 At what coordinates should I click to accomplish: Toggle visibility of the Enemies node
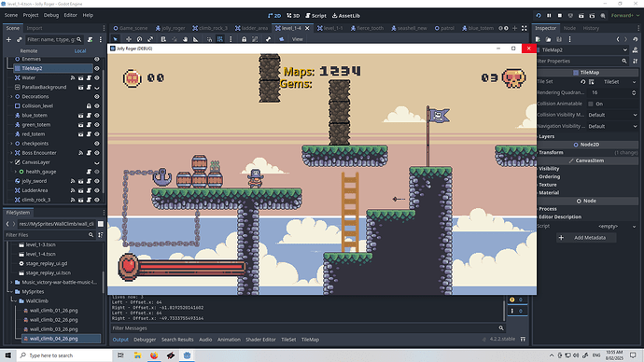pyautogui.click(x=97, y=59)
